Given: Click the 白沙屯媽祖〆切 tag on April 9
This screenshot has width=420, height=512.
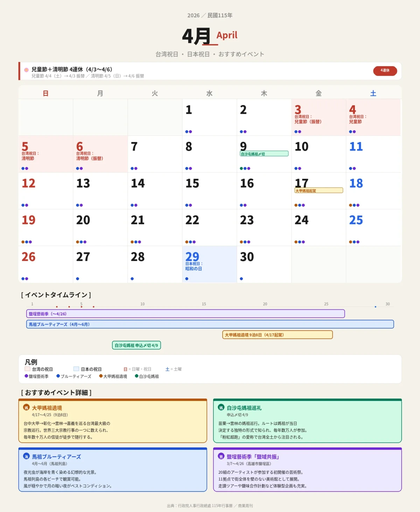Looking at the screenshot, I should tap(264, 154).
